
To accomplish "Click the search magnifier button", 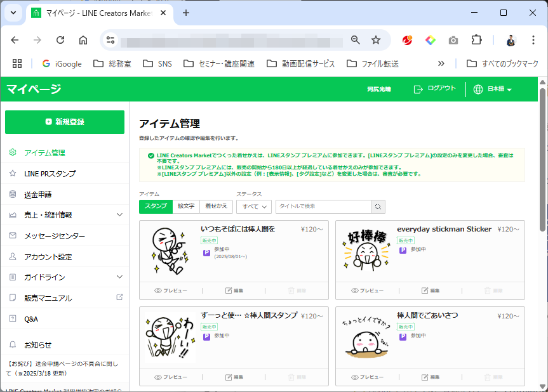I will click(x=378, y=207).
